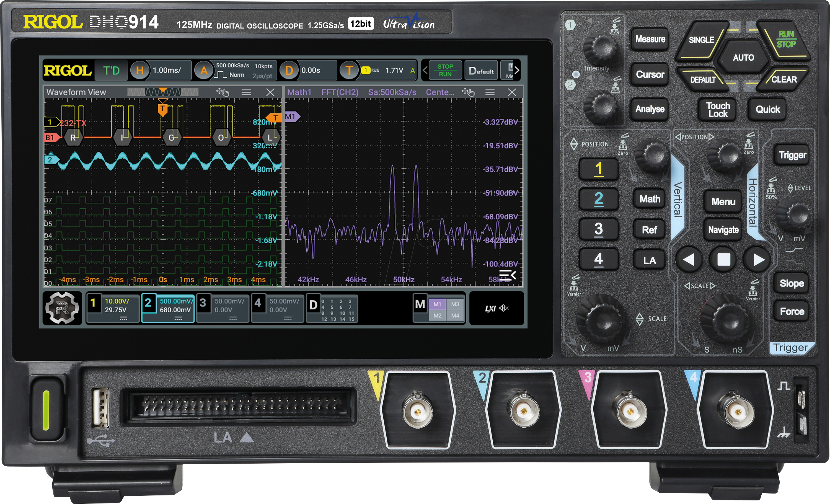Tap the LXI network status icon
The image size is (830, 504).
click(x=490, y=308)
